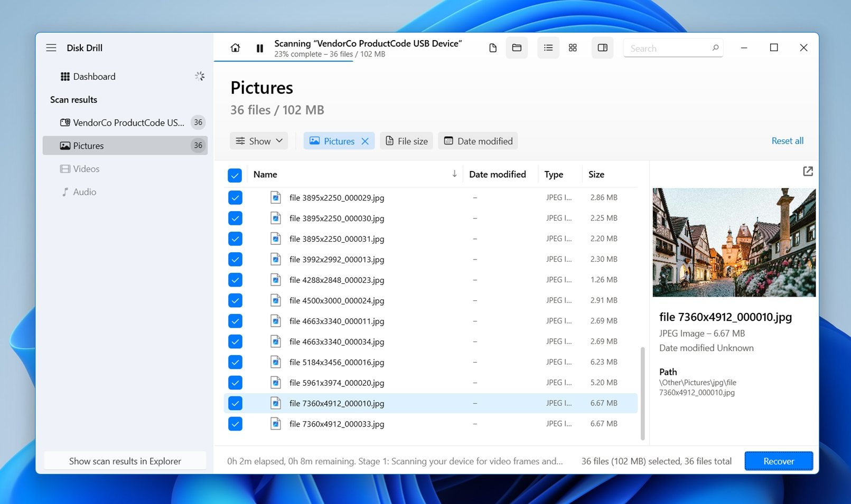The width and height of the screenshot is (851, 504).
Task: Uncheck file 5184x3456_000016.jpg
Action: click(x=235, y=363)
